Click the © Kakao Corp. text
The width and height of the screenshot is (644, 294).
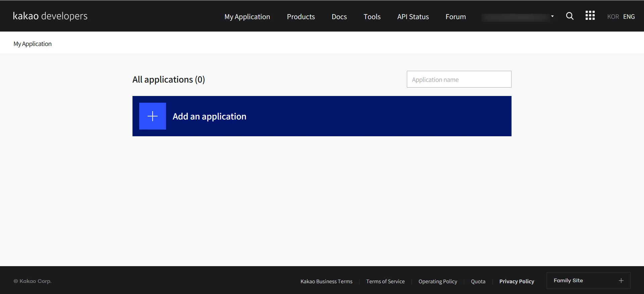pos(33,281)
